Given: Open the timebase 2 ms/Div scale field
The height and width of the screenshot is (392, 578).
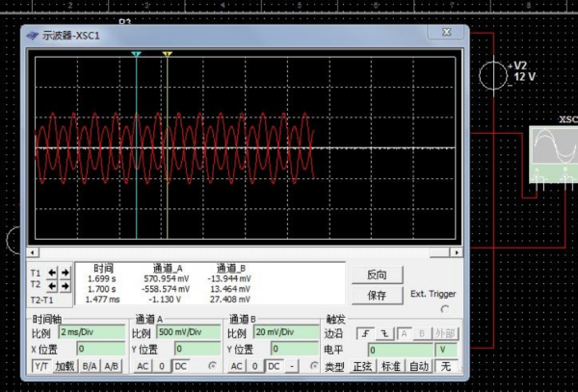Looking at the screenshot, I should 92,332.
